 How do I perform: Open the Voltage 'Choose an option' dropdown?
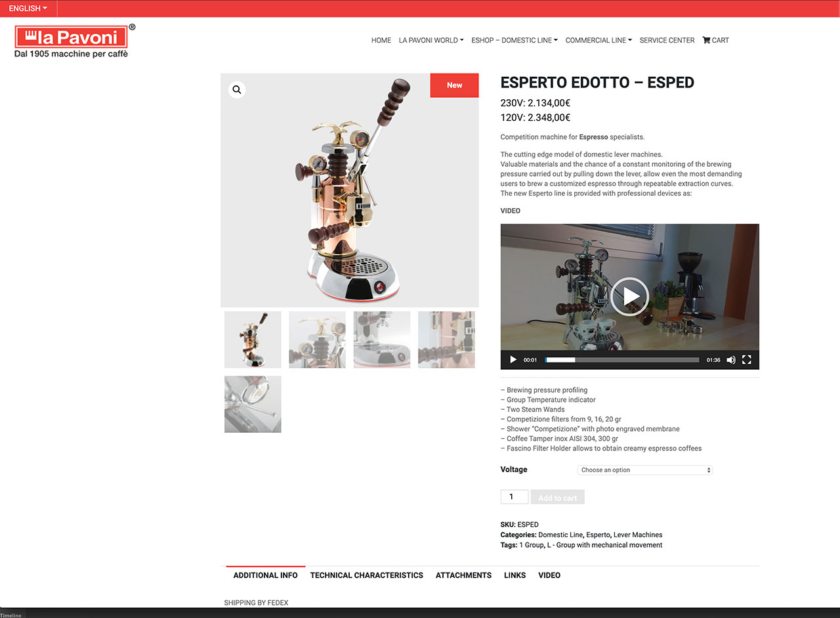(x=645, y=470)
